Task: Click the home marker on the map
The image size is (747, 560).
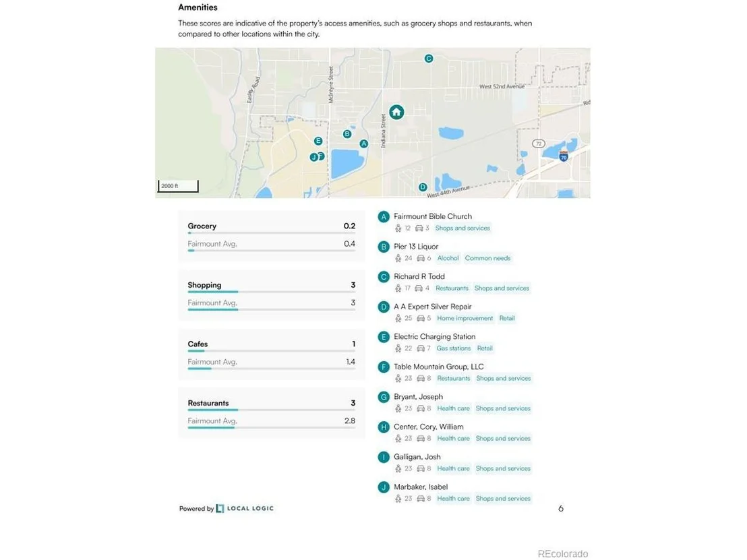Action: pos(396,112)
